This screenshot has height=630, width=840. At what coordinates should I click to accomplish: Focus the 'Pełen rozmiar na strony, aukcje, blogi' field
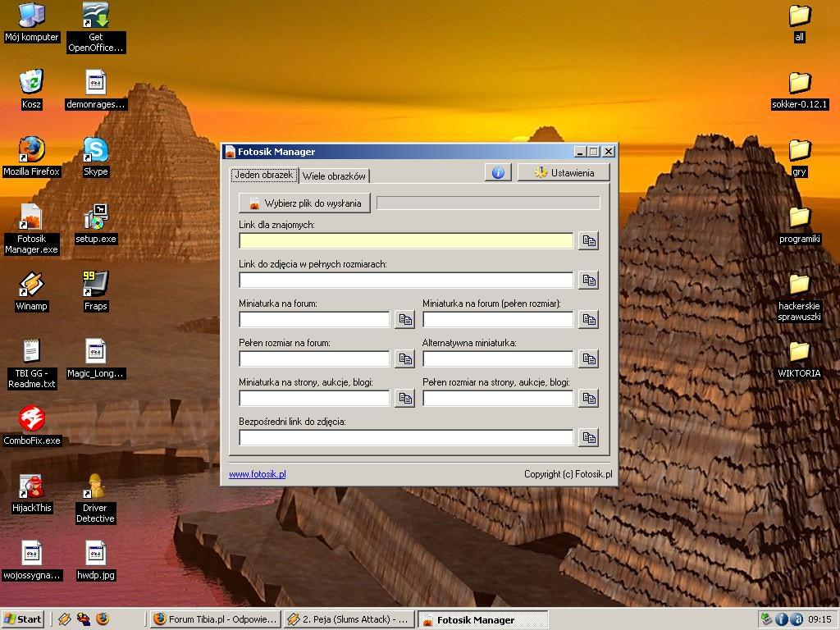pos(498,399)
